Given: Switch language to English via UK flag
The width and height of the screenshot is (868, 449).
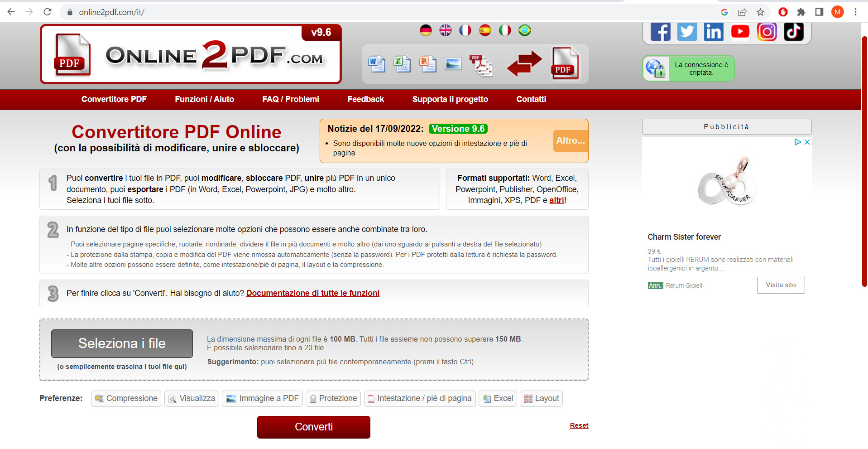Looking at the screenshot, I should coord(445,30).
